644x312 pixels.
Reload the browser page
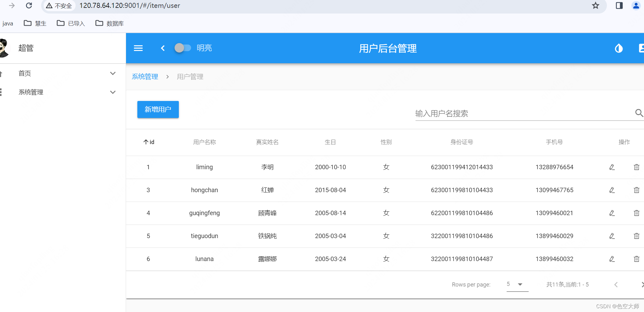click(x=29, y=5)
